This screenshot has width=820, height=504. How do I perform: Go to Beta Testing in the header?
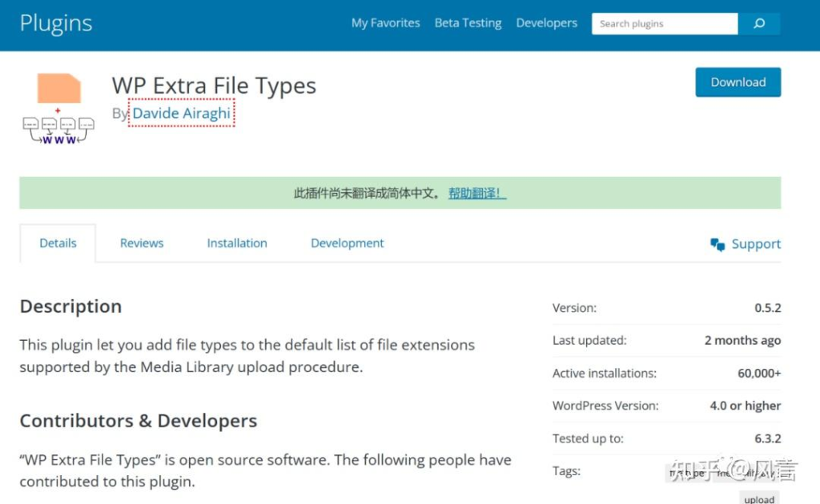[468, 23]
